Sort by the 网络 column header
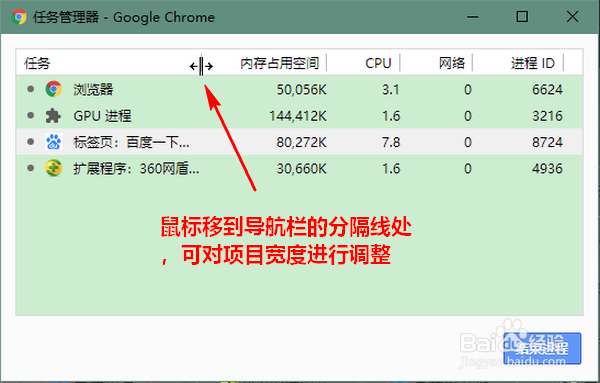The width and height of the screenshot is (600, 383). pyautogui.click(x=452, y=63)
